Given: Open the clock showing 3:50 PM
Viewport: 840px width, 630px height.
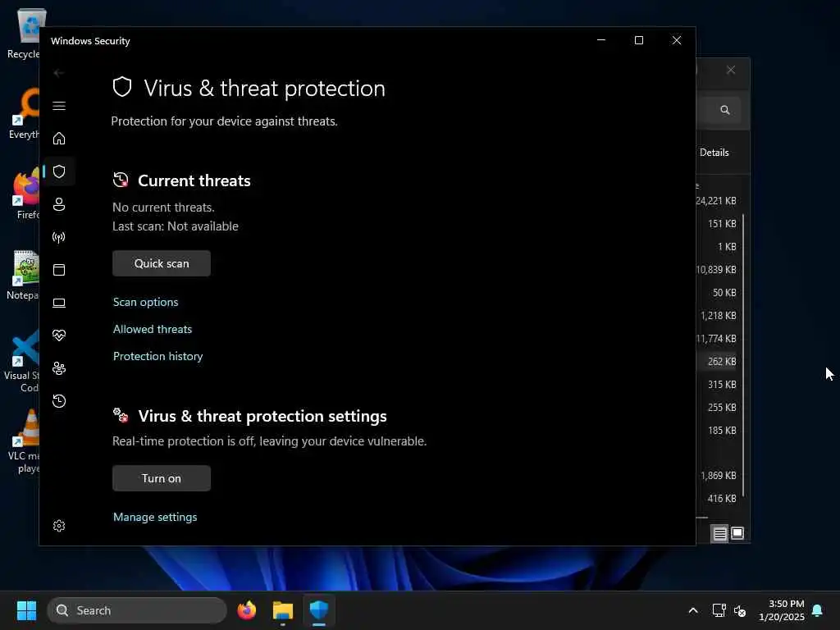Looking at the screenshot, I should point(781,610).
